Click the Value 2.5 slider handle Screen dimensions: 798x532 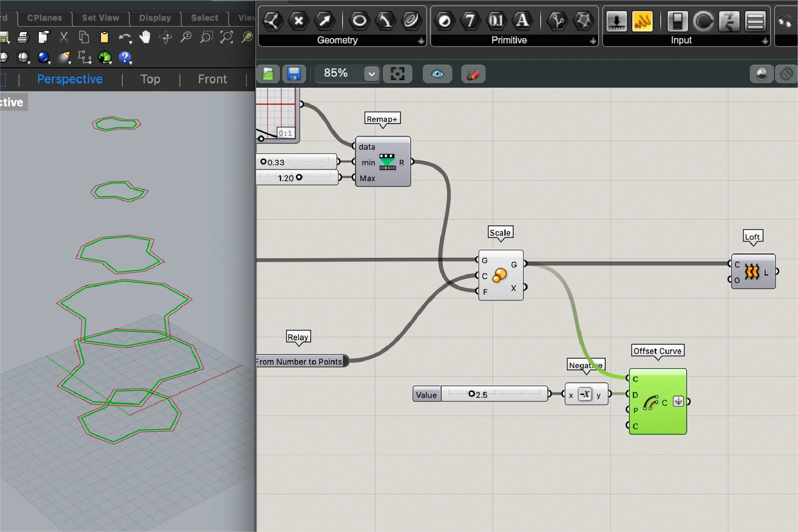(471, 394)
